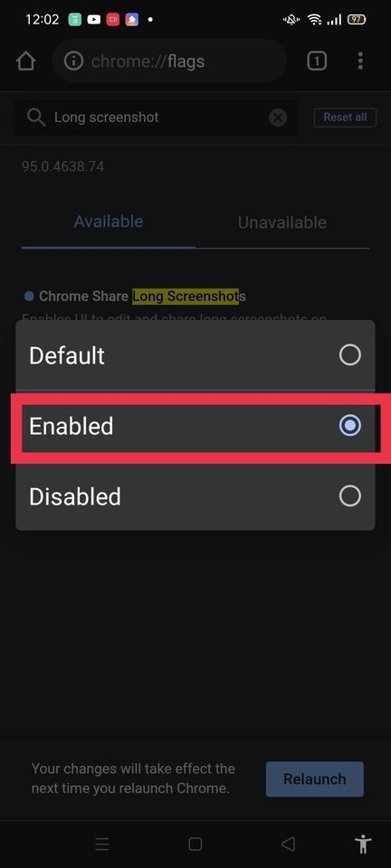Screen dimensions: 391x868
Task: Switch to the Available tab
Action: click(x=109, y=222)
